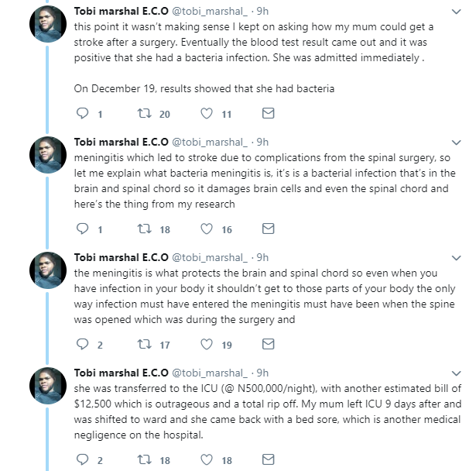Retweet the tweet with 17 retweets
This screenshot has height=471, width=476.
tap(144, 345)
